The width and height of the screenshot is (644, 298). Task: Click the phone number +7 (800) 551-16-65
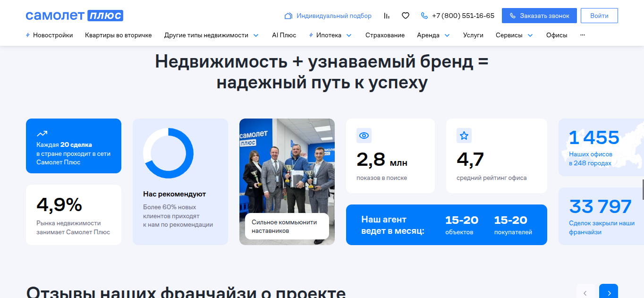pyautogui.click(x=463, y=16)
